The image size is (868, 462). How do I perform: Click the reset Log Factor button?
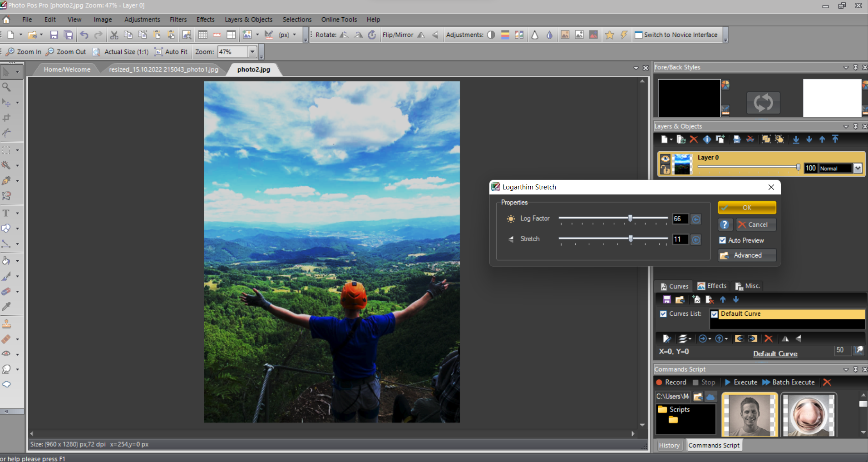[696, 219]
